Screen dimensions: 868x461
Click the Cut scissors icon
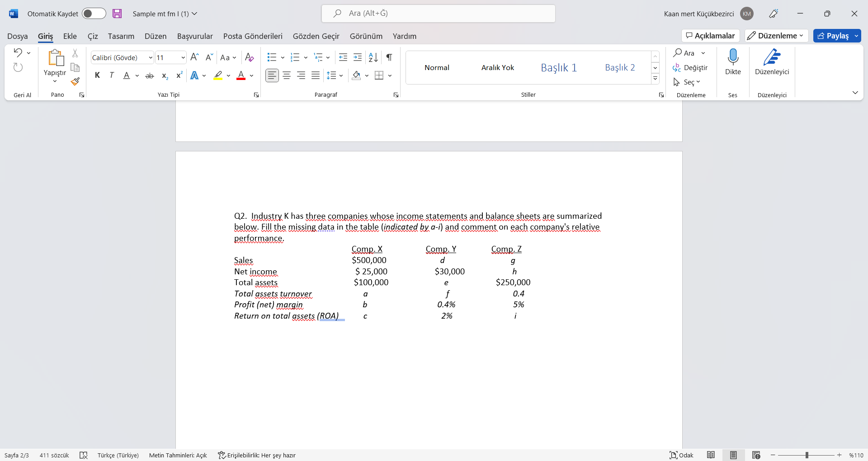pos(75,53)
